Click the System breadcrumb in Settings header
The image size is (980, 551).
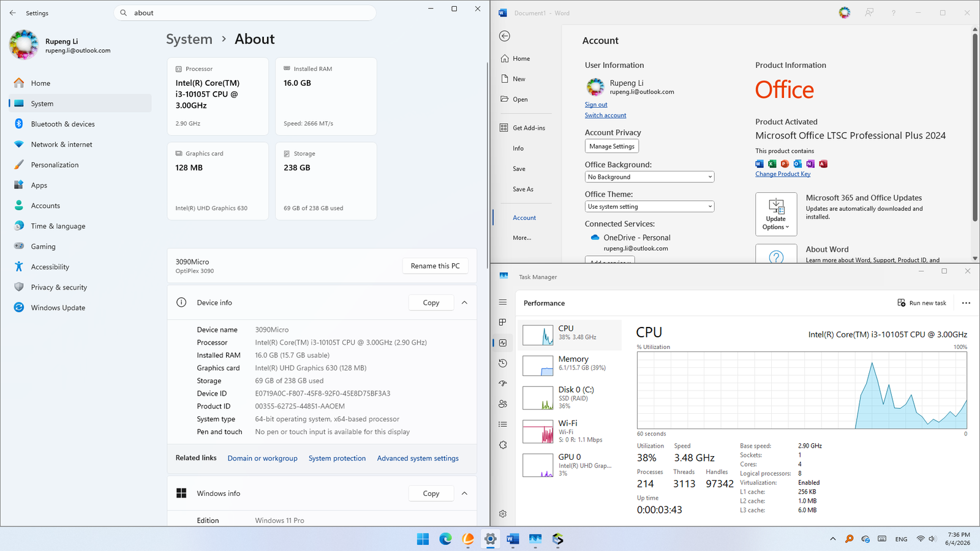pyautogui.click(x=189, y=39)
